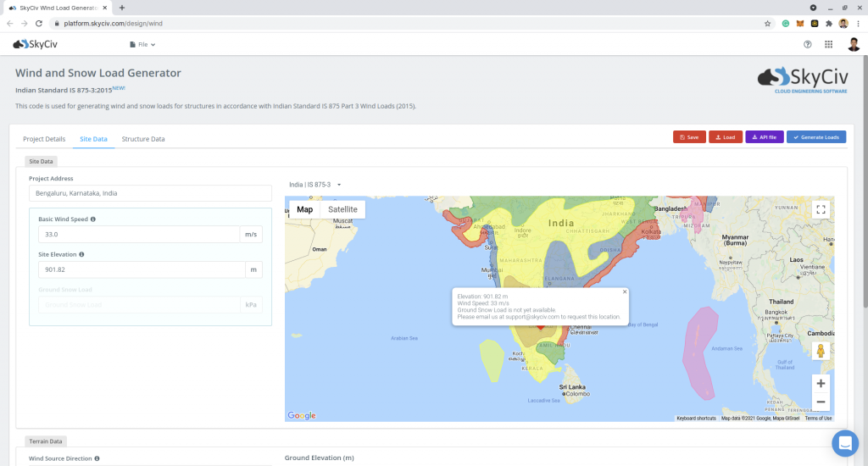The height and width of the screenshot is (466, 868).
Task: Click the Google logo on map
Action: [302, 416]
